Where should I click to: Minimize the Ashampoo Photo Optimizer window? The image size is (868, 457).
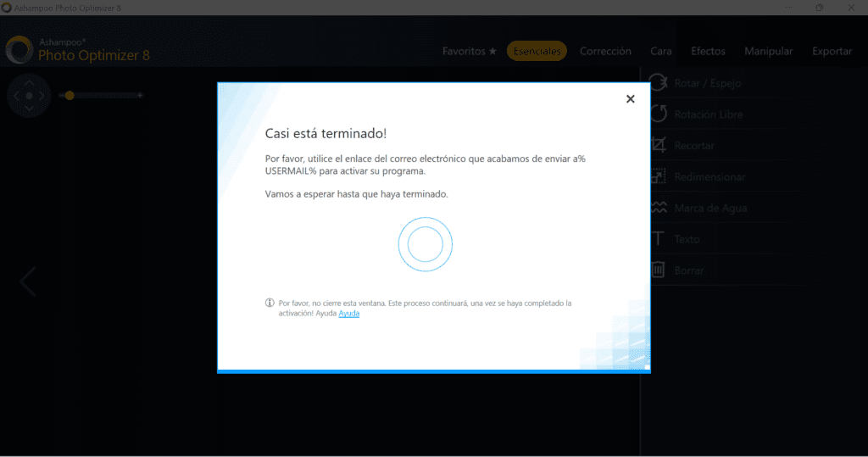click(788, 8)
